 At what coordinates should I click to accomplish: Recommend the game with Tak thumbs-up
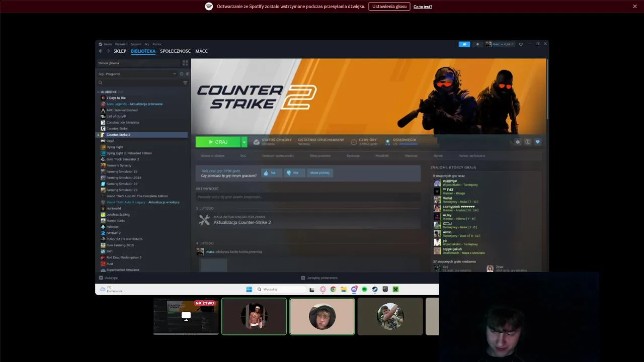[271, 173]
